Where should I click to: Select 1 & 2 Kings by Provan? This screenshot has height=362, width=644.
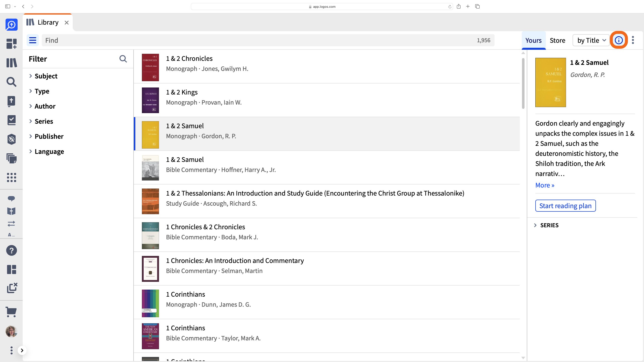(327, 101)
